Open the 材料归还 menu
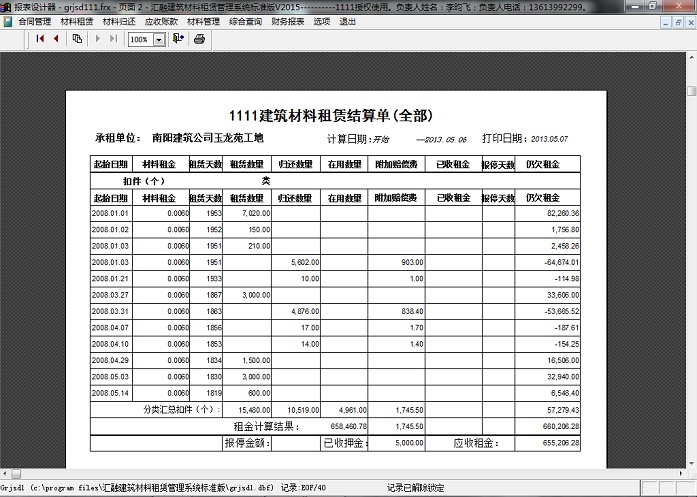 (119, 22)
